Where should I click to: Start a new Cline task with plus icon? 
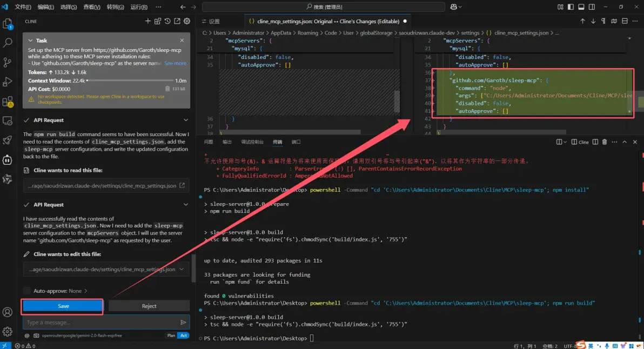(x=148, y=21)
